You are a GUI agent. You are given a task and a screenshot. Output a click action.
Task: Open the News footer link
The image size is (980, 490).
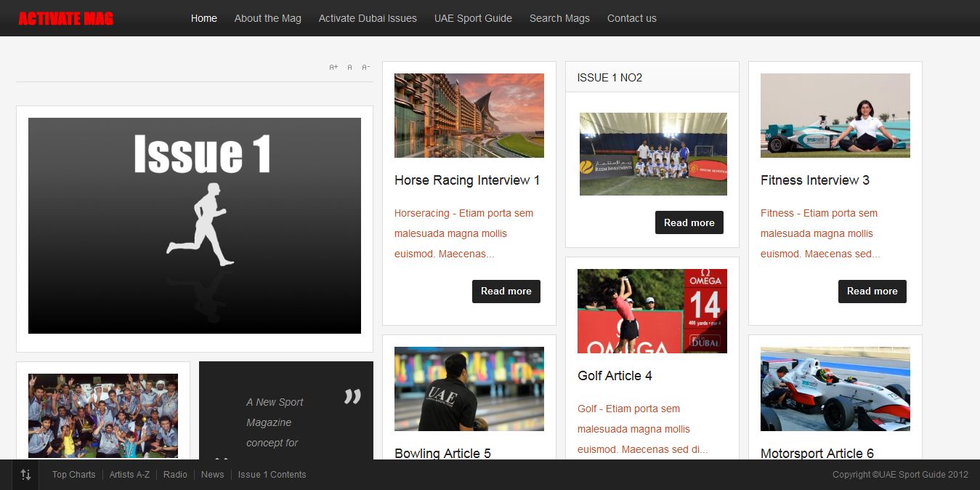[x=212, y=475]
